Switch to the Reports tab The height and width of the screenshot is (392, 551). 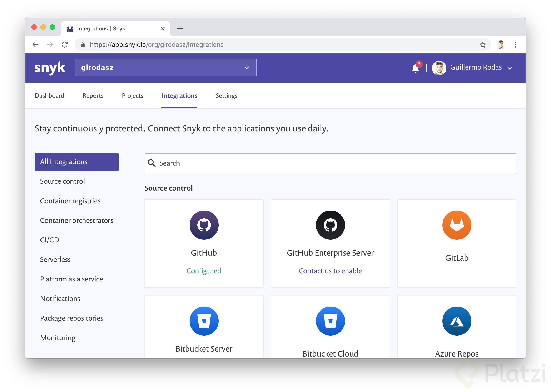coord(93,95)
